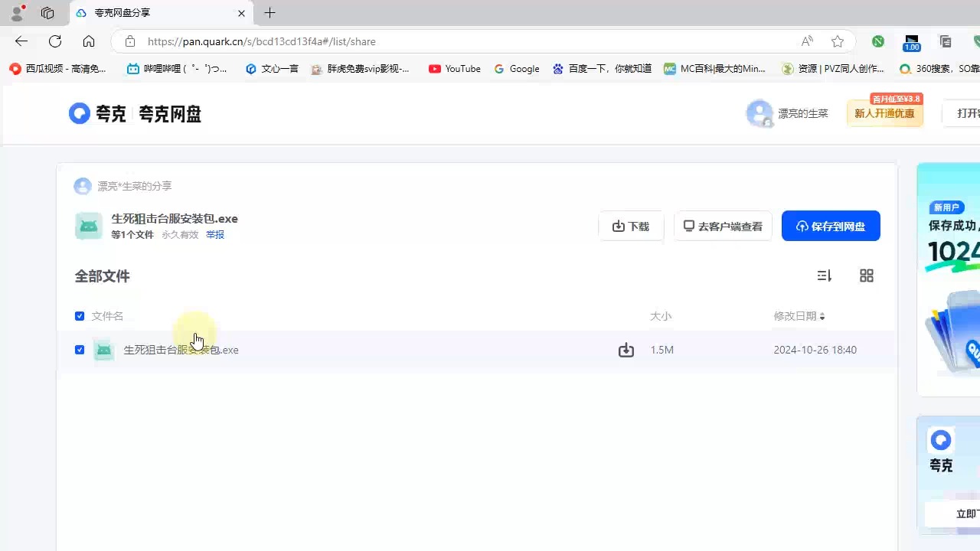Open sort order icon

point(824,275)
